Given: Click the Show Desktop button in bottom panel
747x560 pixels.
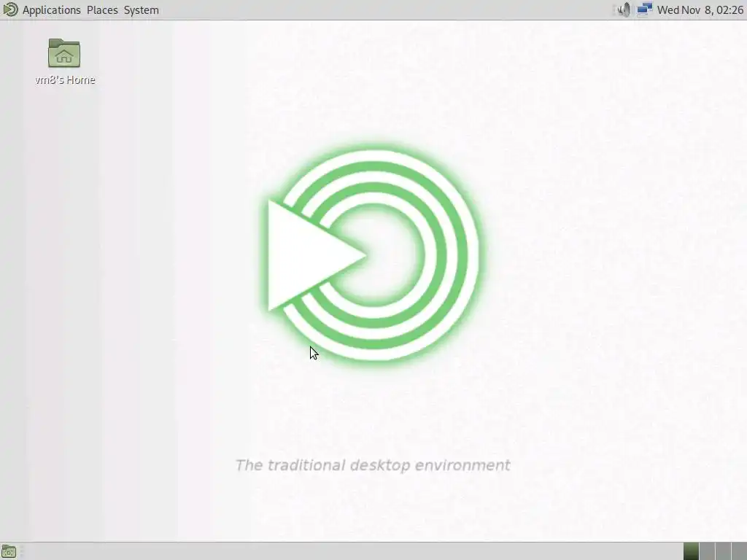Looking at the screenshot, I should point(9,552).
